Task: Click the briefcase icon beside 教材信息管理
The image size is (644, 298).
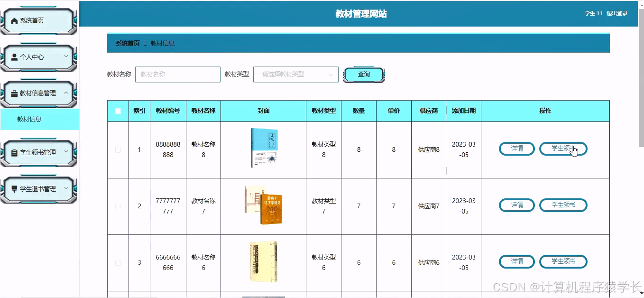Action: point(14,93)
